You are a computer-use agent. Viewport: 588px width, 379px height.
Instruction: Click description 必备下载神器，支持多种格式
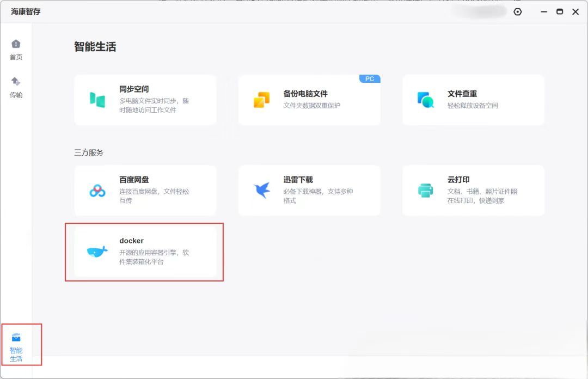tap(318, 196)
